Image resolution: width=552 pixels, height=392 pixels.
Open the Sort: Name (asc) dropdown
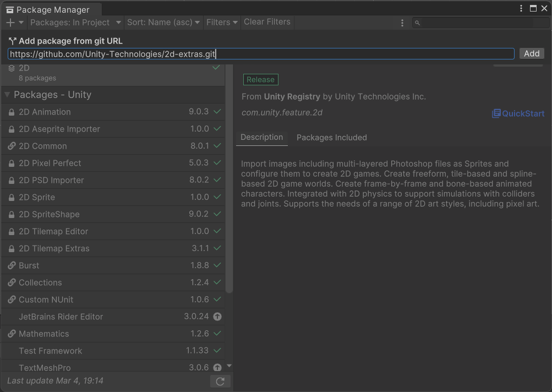click(x=163, y=23)
